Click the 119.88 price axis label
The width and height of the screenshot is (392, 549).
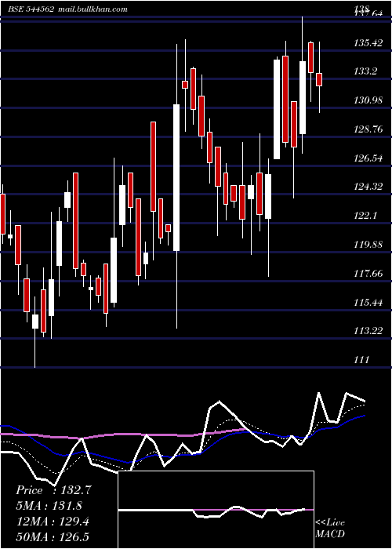[x=368, y=245]
